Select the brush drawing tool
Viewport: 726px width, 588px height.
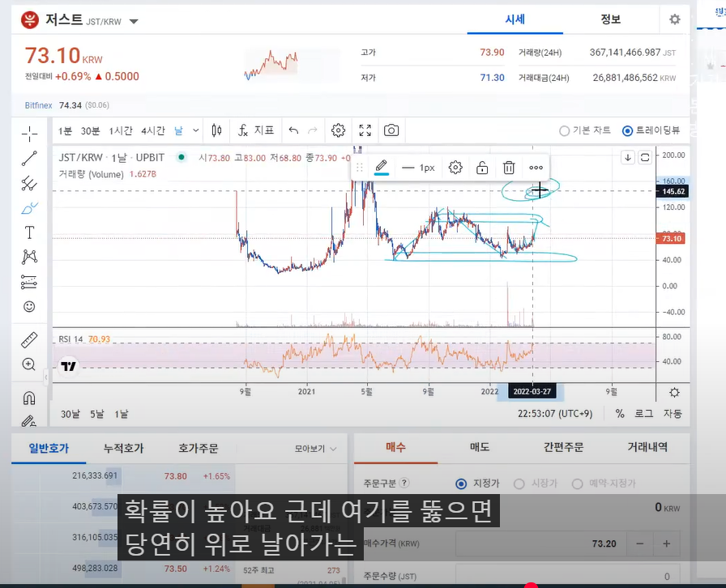(29, 208)
